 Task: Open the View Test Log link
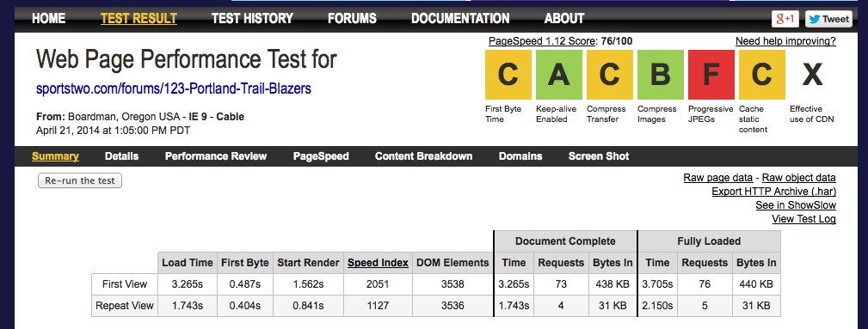coord(803,219)
